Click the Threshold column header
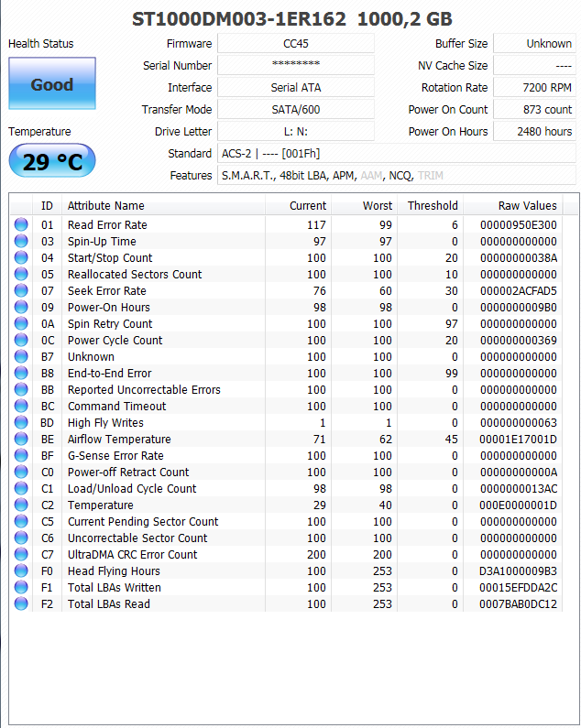This screenshot has height=728, width=581. coord(430,205)
